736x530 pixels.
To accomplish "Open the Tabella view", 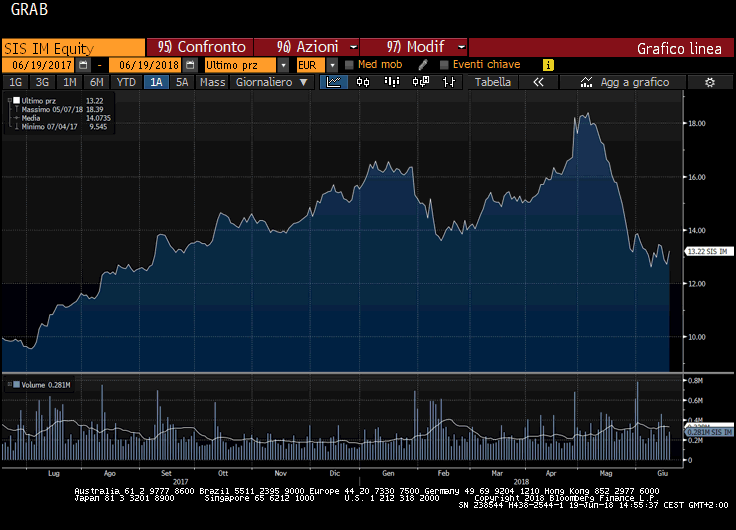I will pos(492,82).
